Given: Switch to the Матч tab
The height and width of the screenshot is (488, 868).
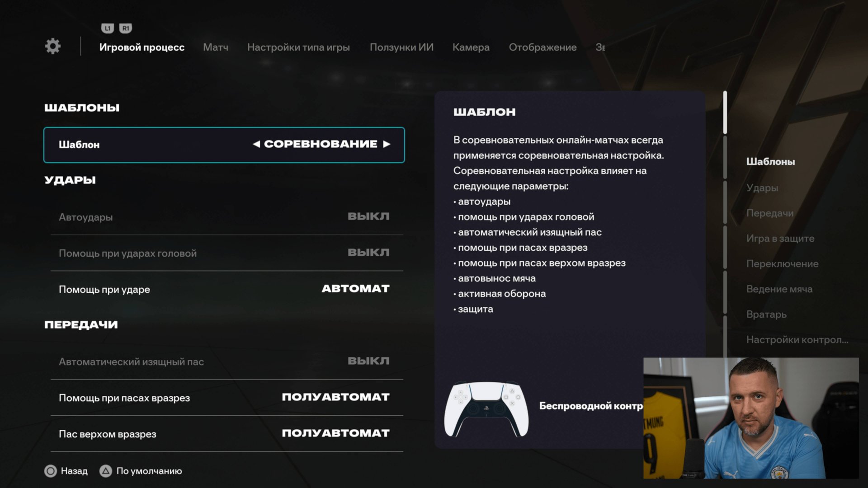Looking at the screenshot, I should pyautogui.click(x=216, y=47).
